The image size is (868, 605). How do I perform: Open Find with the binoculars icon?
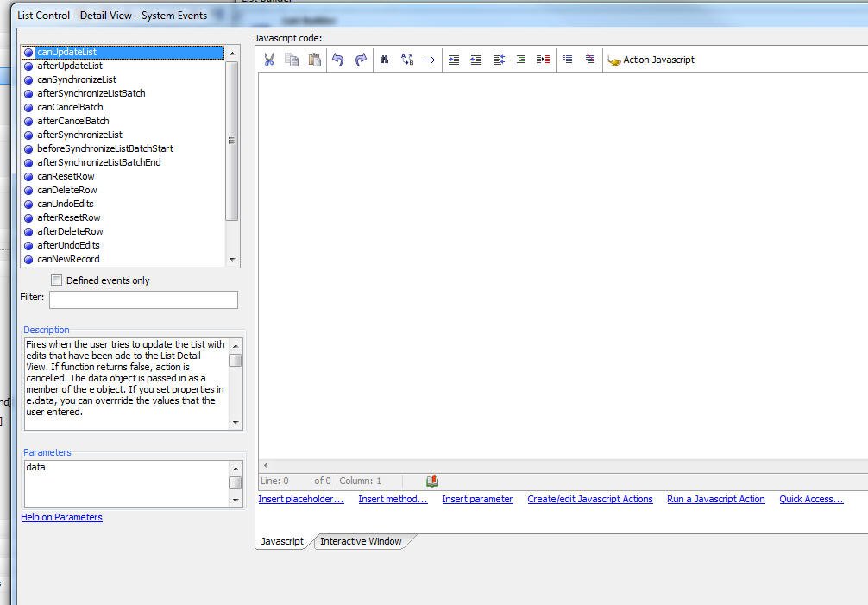[x=385, y=60]
